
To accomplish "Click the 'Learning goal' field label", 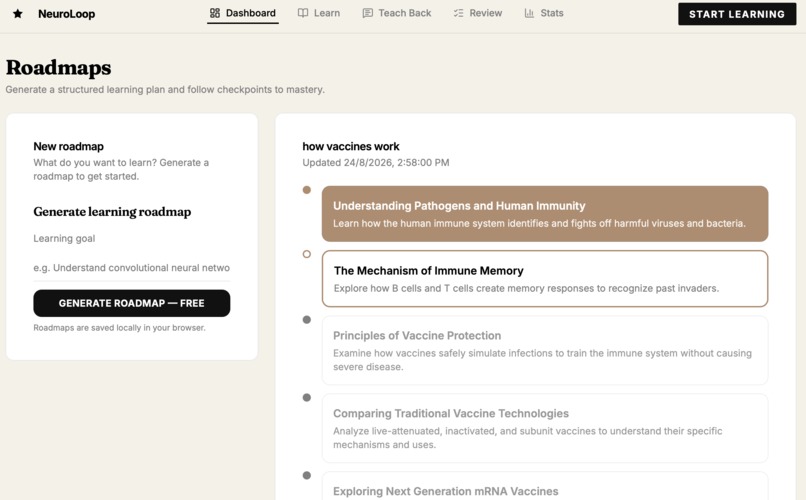I will tap(64, 238).
